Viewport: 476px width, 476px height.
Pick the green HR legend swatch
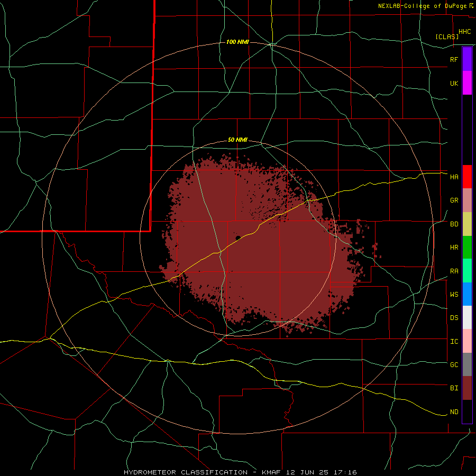(467, 248)
